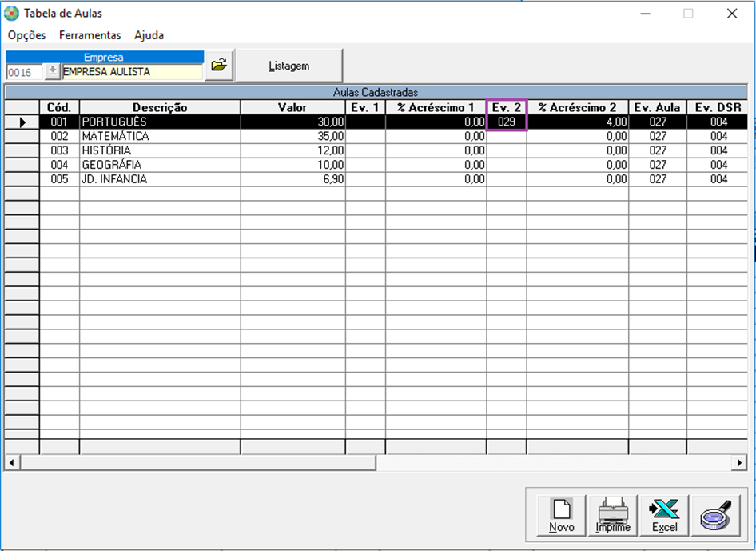This screenshot has width=756, height=551.
Task: Click the Ev. 1 column header
Action: click(365, 107)
